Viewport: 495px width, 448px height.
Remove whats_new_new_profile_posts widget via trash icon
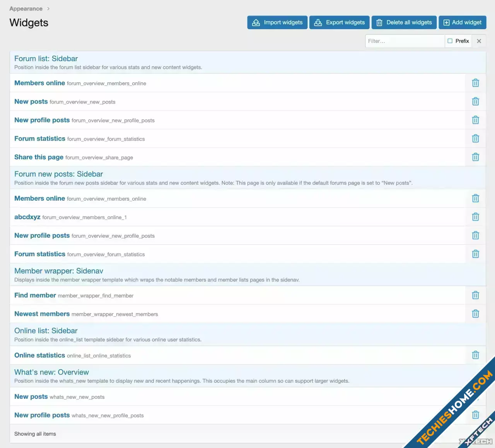tap(475, 415)
